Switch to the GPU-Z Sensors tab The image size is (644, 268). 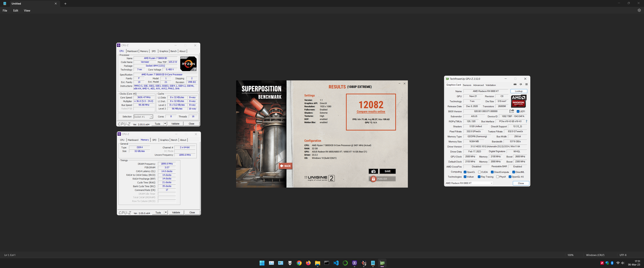pyautogui.click(x=467, y=85)
